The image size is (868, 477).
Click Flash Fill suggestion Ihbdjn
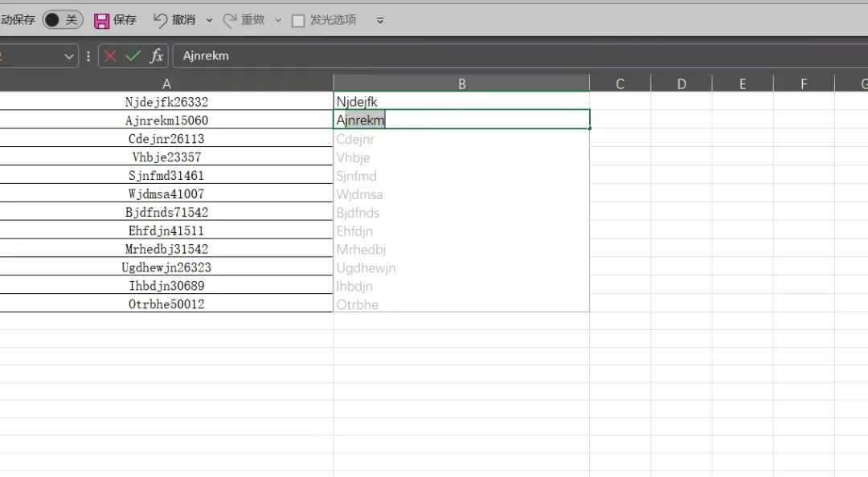tap(461, 286)
